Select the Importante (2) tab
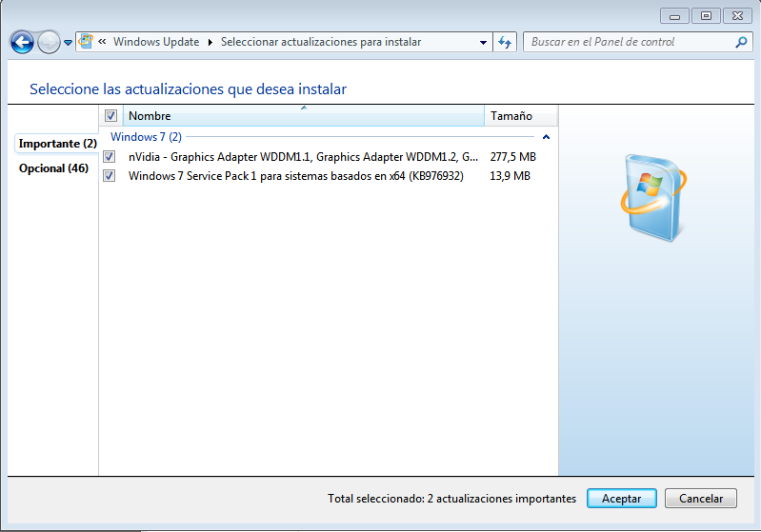The height and width of the screenshot is (532, 761). pos(58,144)
